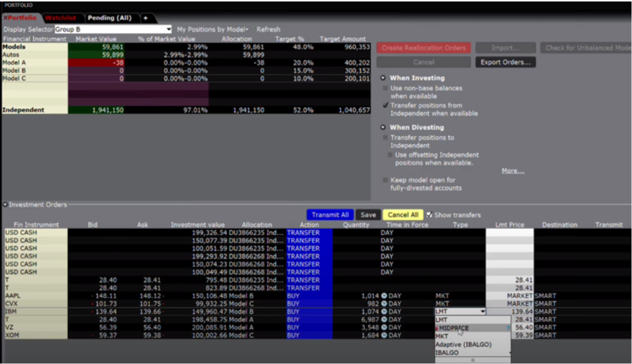Viewport: 632px width, 364px height.
Task: Click the time-in-force clock icon for IBM
Action: click(x=384, y=312)
